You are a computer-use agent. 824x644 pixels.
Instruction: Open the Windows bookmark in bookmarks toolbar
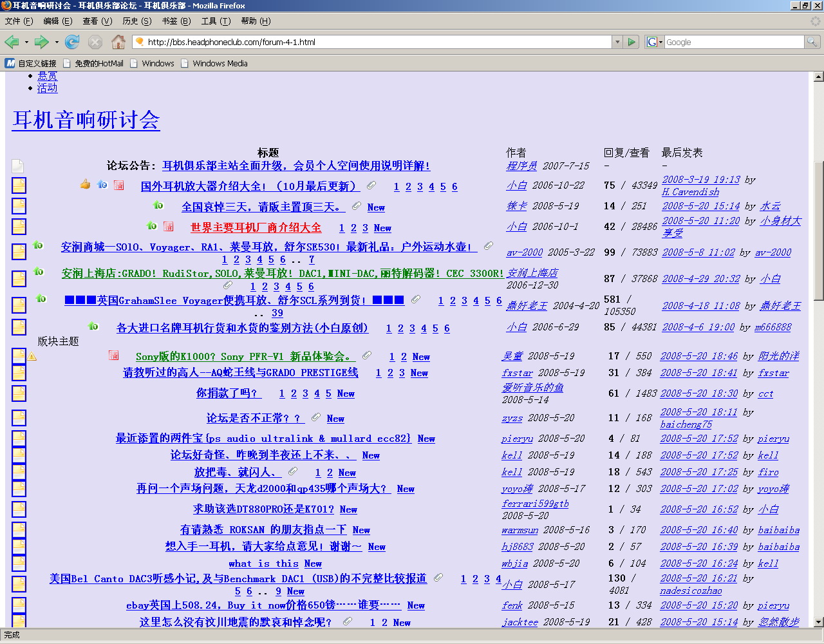click(x=152, y=63)
